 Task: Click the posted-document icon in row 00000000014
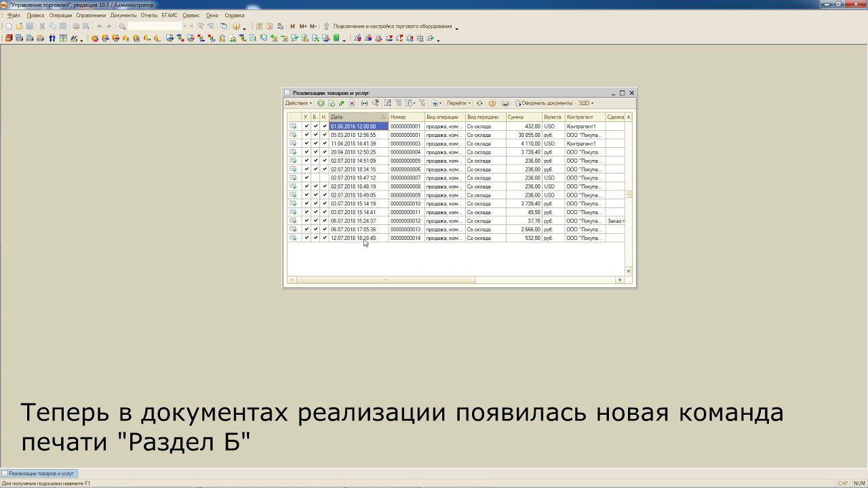click(x=293, y=238)
